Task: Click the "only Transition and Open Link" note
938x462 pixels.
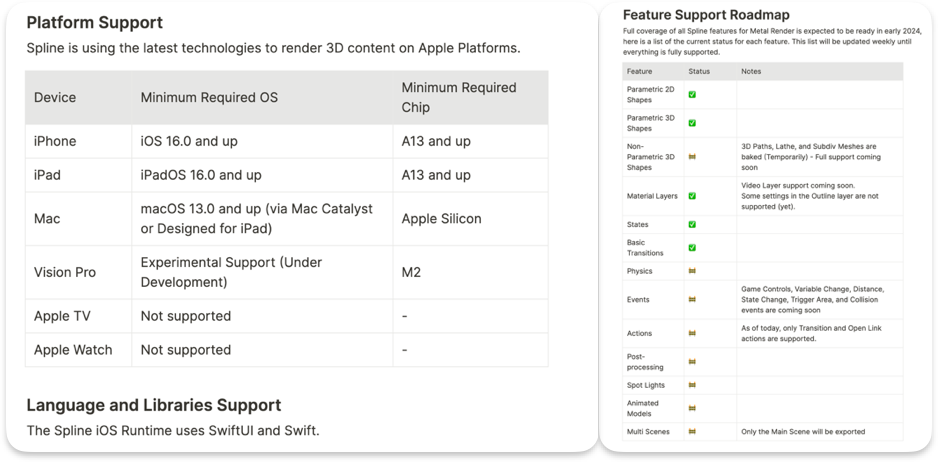Action: tap(811, 333)
